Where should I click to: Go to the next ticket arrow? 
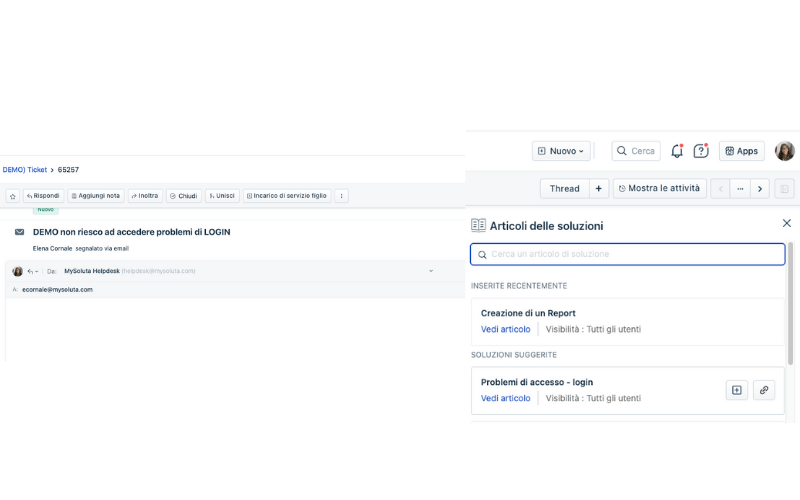click(760, 189)
